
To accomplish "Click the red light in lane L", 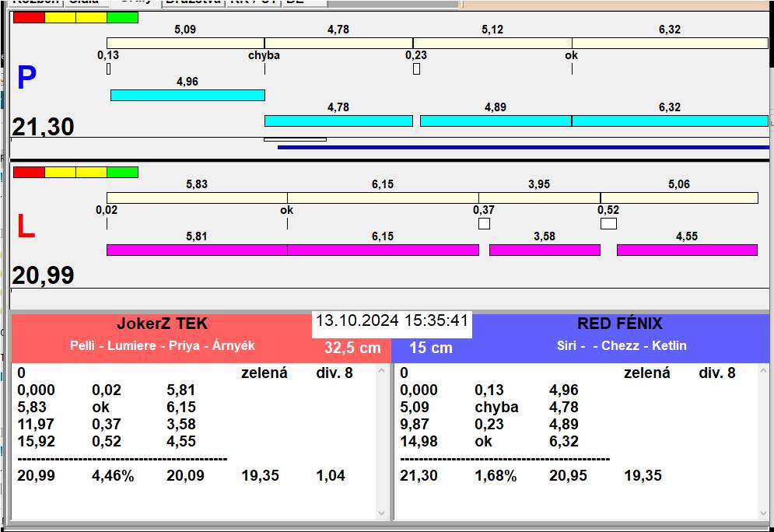I will pos(29,172).
